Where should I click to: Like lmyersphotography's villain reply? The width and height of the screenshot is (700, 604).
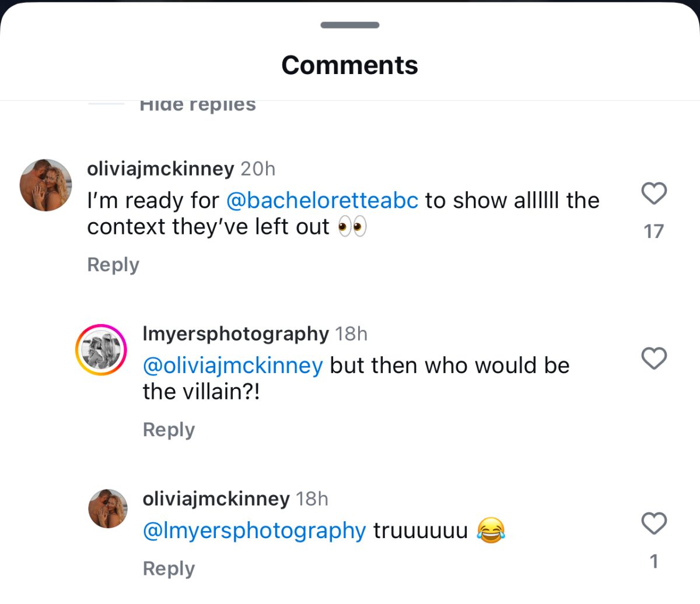(x=653, y=359)
